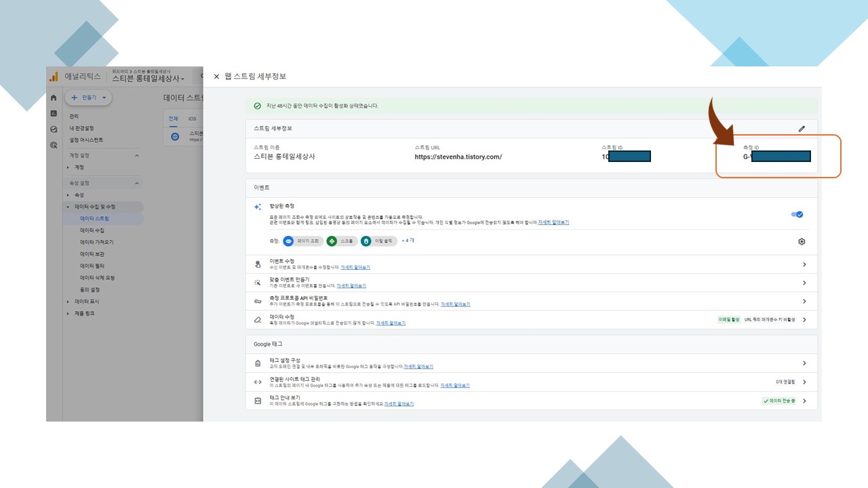
Task: Open 연결된 사이트 태그 관리 row arrow
Action: (804, 382)
